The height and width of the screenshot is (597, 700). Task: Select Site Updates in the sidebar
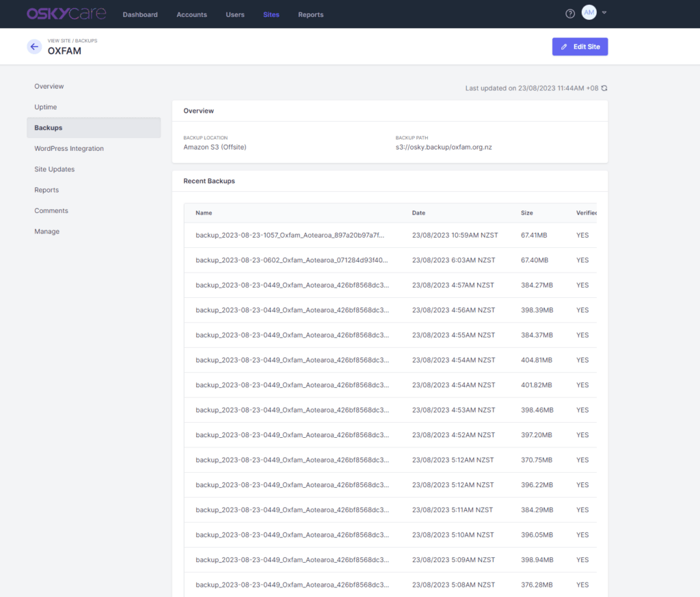pyautogui.click(x=55, y=169)
